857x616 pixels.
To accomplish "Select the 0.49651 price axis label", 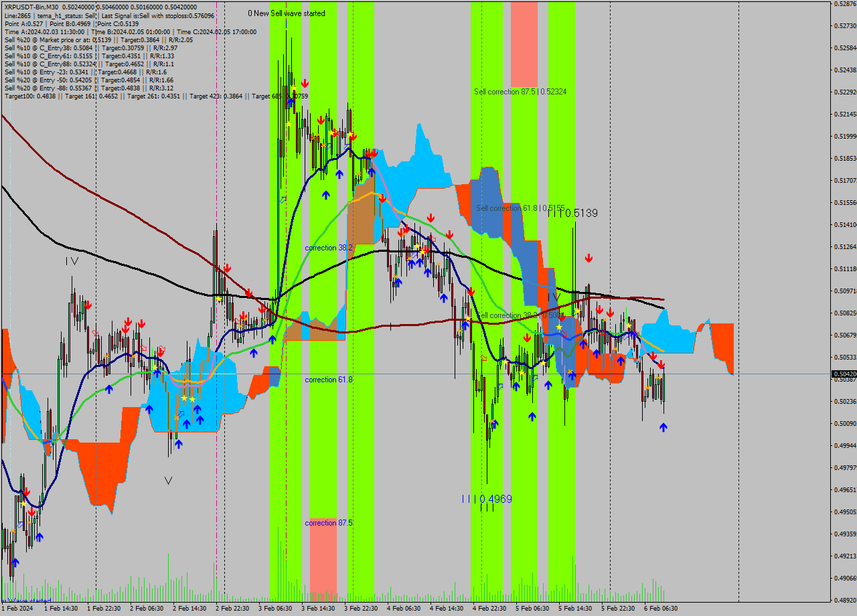I will pos(846,490).
